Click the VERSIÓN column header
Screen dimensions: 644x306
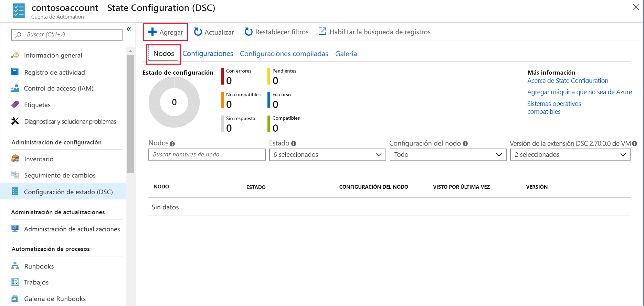coord(537,187)
